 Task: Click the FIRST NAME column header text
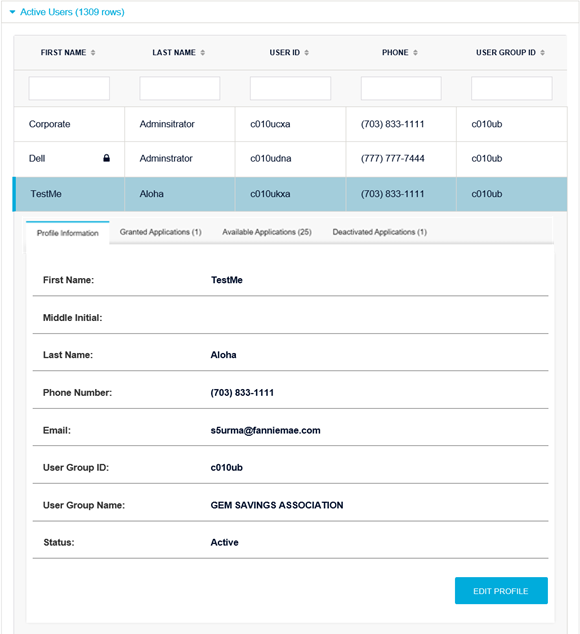point(63,53)
